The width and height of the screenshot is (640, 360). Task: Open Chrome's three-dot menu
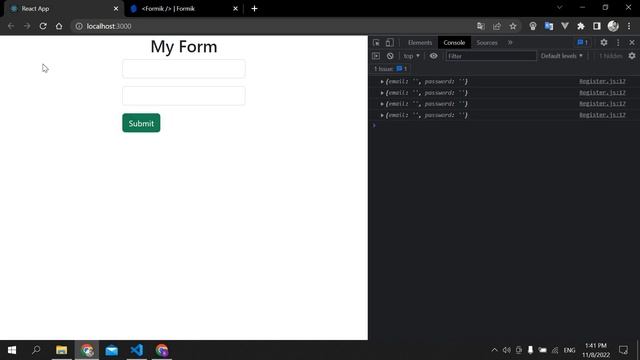629,26
